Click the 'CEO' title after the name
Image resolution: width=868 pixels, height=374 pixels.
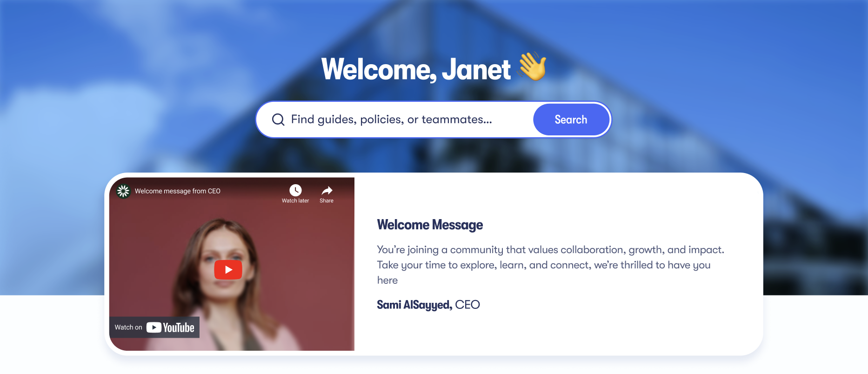pyautogui.click(x=467, y=305)
